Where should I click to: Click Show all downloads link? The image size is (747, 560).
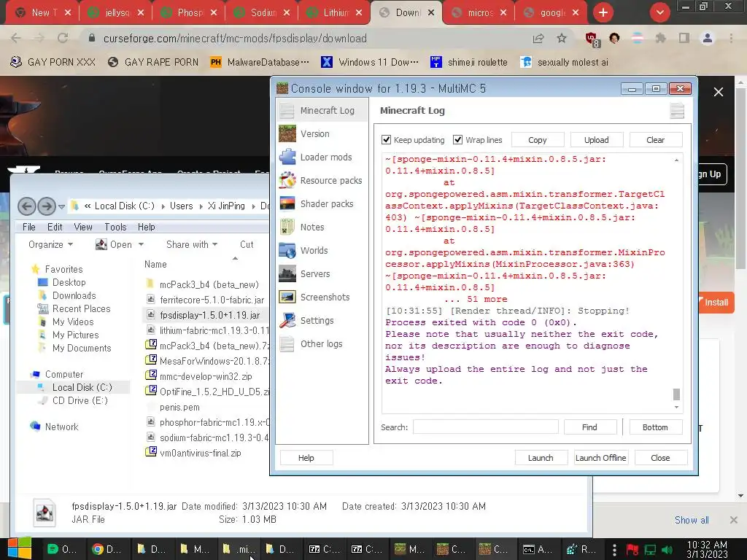(692, 520)
